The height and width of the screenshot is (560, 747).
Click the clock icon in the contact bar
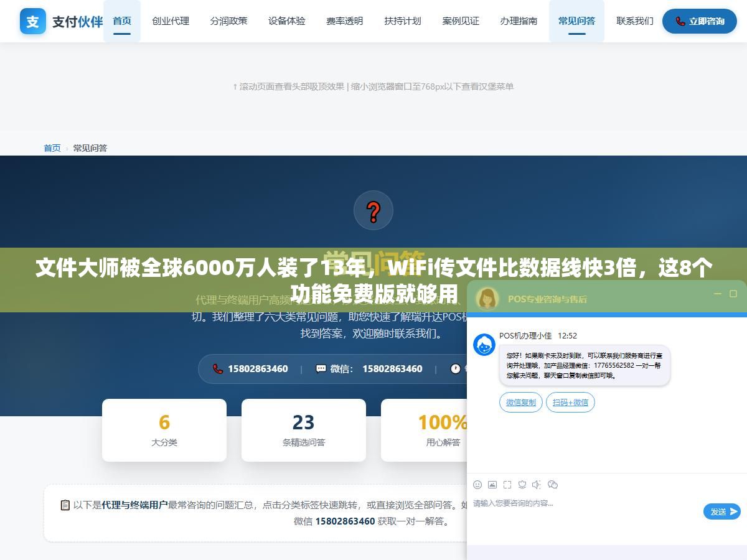pyautogui.click(x=456, y=369)
